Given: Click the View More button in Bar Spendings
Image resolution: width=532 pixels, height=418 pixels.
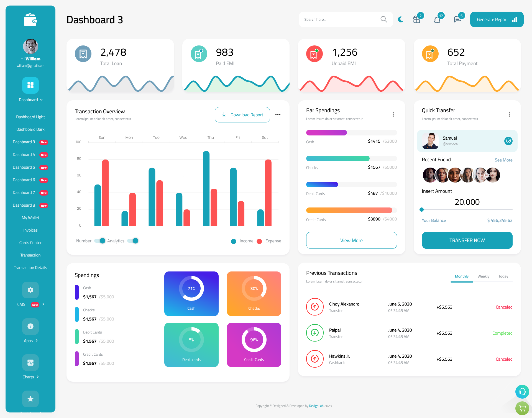Looking at the screenshot, I should [351, 240].
